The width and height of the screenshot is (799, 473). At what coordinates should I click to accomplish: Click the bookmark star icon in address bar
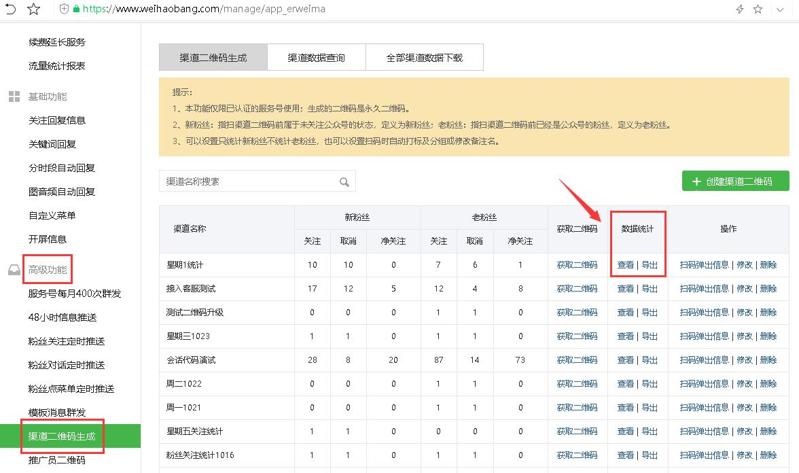[33, 8]
